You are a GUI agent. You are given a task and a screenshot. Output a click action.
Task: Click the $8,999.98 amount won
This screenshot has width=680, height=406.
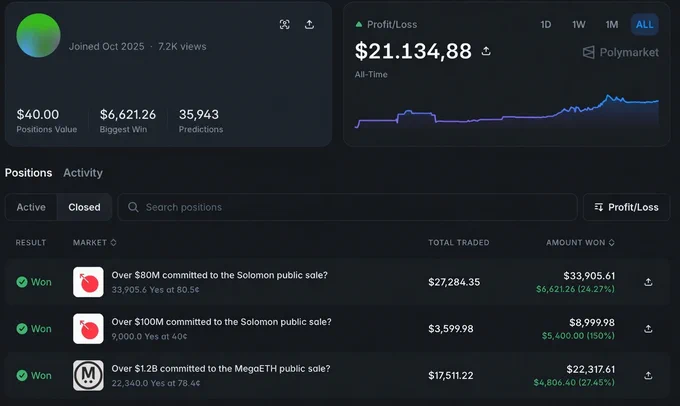(592, 323)
